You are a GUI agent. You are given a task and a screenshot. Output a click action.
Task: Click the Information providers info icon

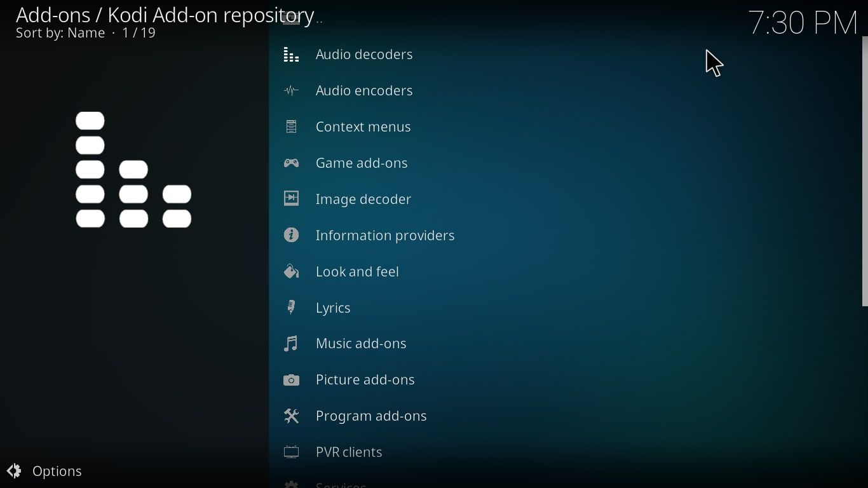point(291,236)
